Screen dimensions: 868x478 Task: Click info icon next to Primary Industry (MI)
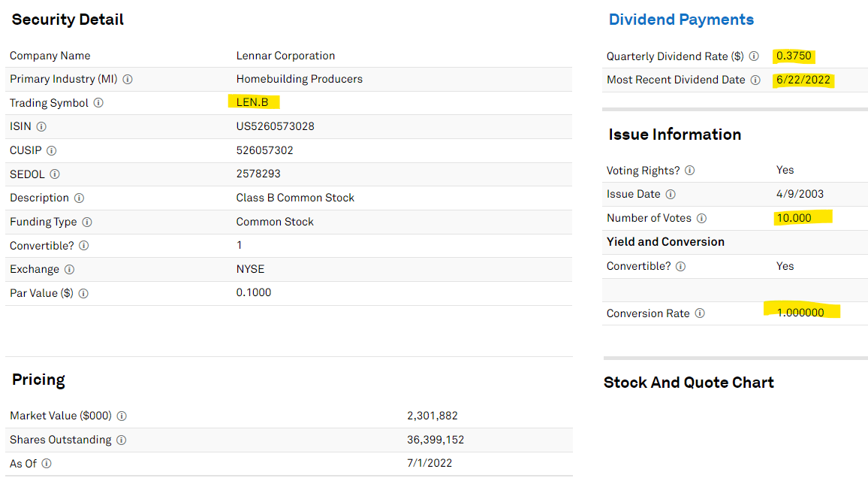click(x=128, y=79)
